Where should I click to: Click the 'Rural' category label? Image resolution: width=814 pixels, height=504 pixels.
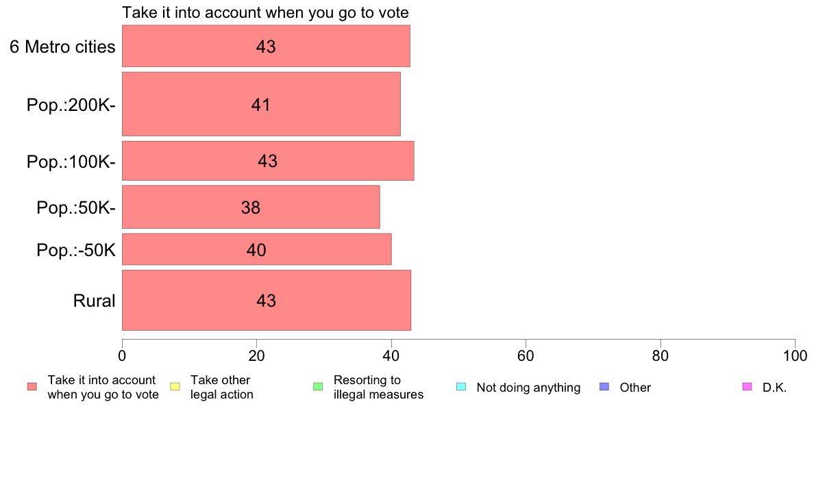tap(94, 301)
